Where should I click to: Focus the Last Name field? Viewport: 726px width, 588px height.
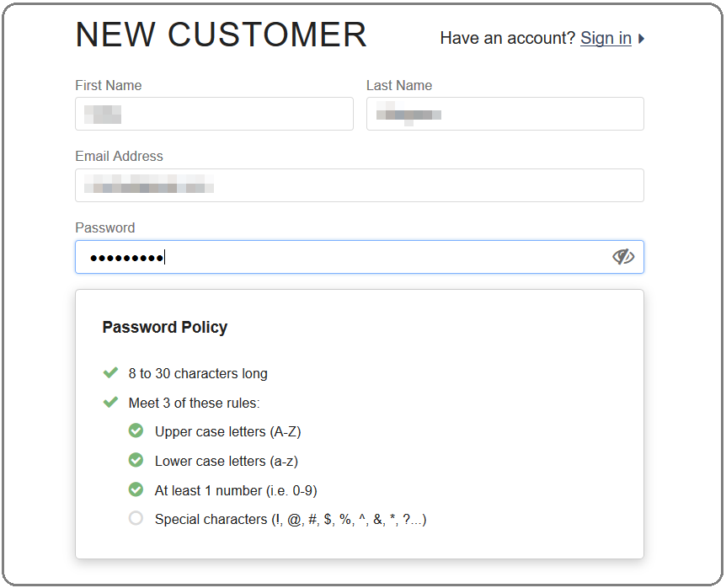(x=505, y=114)
